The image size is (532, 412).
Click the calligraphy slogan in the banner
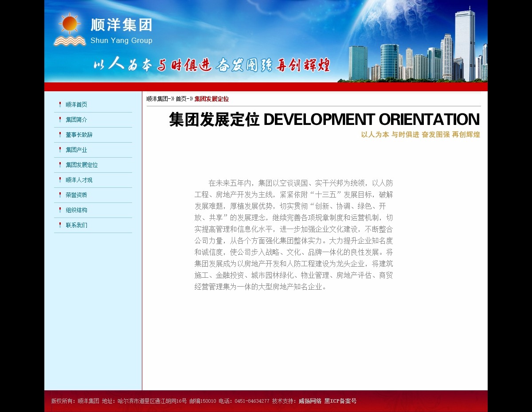click(x=211, y=65)
